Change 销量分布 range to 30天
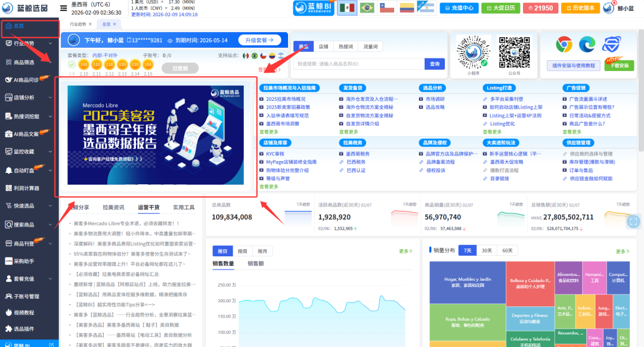Screen dimensions: 644x347 [x=487, y=250]
